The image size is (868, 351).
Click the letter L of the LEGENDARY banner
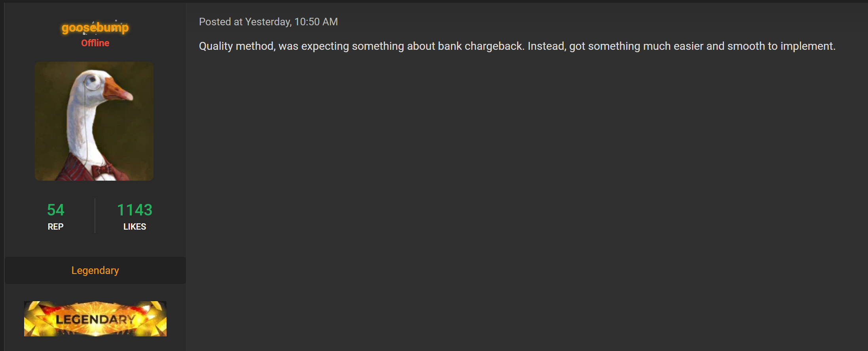(60, 319)
